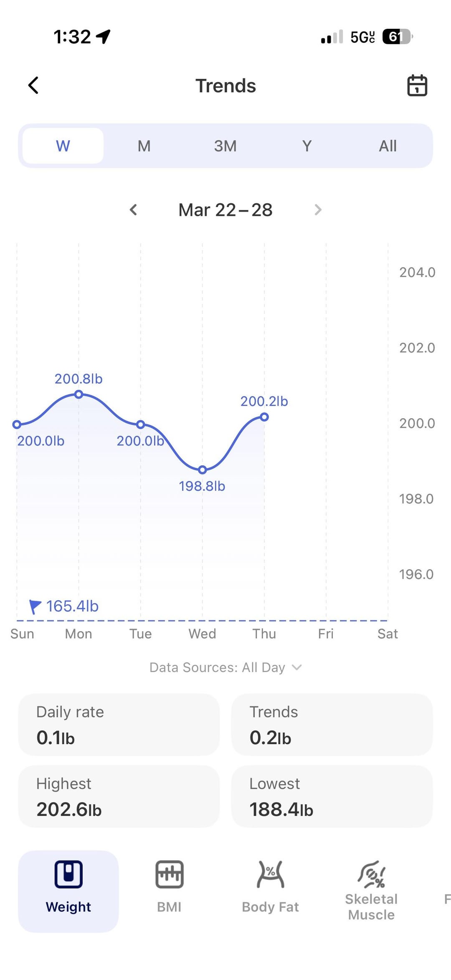Tap the 200.8lb Monday data point
Screen dimensions: 451x980
pyautogui.click(x=79, y=394)
